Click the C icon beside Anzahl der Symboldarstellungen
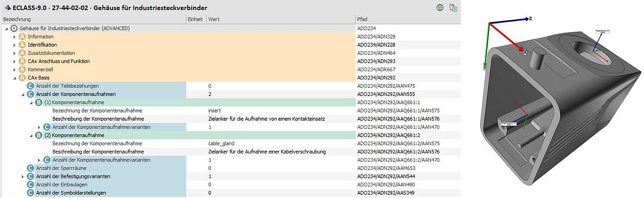This screenshot has height=198, width=644. click(30, 193)
